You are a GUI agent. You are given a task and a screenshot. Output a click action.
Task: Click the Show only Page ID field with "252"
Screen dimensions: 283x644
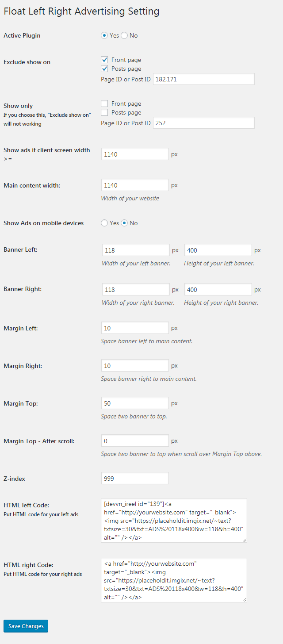tap(203, 123)
